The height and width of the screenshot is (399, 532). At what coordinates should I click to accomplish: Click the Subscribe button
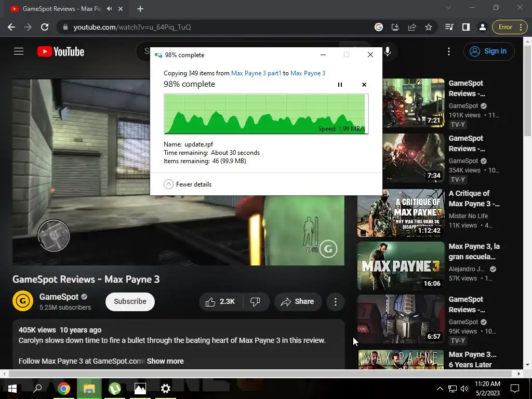tap(130, 302)
